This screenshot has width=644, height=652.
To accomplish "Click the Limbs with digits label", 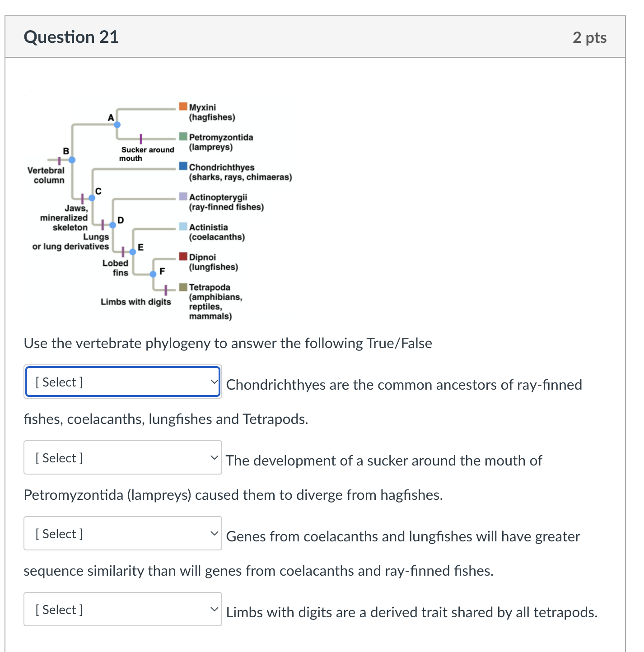I will point(135,302).
